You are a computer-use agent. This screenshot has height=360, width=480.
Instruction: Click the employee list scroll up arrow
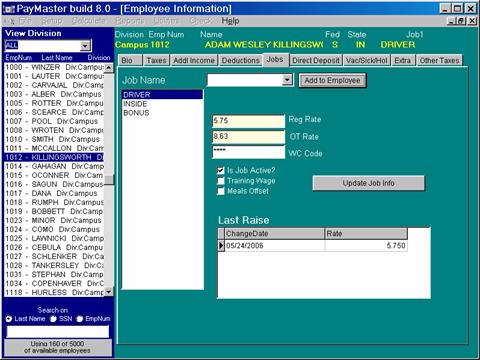[x=109, y=68]
